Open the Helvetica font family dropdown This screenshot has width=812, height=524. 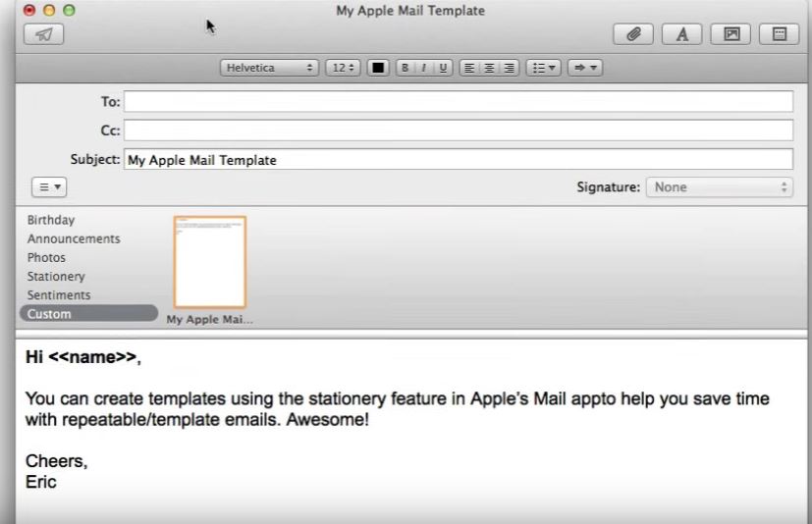coord(269,68)
